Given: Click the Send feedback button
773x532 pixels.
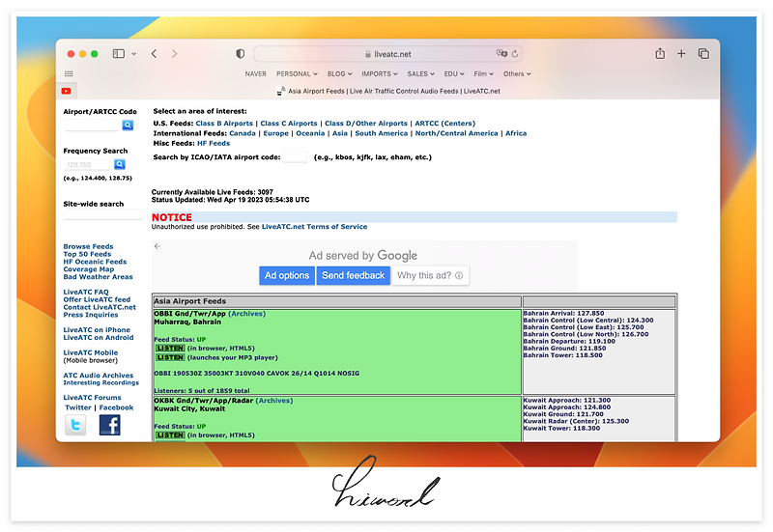Looking at the screenshot, I should coord(353,275).
